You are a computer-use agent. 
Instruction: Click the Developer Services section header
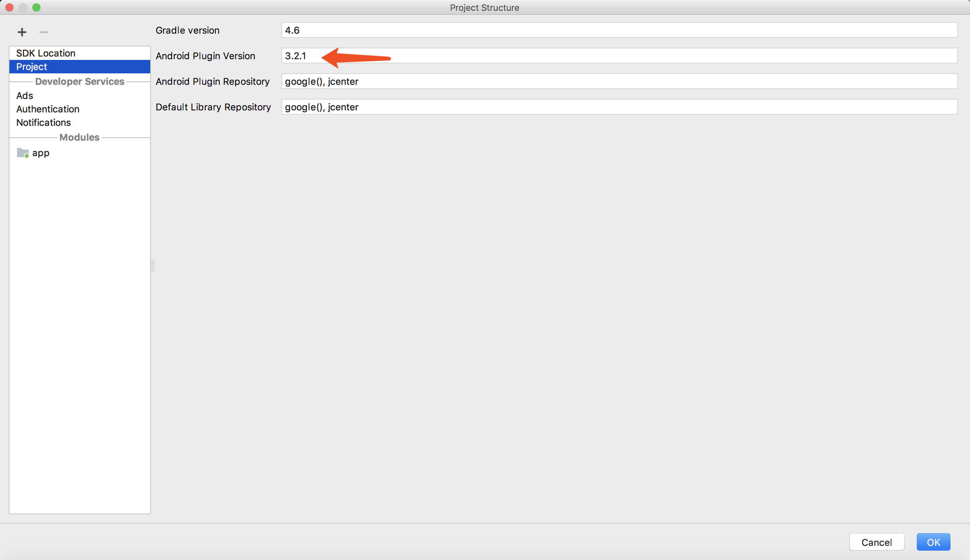click(x=80, y=81)
